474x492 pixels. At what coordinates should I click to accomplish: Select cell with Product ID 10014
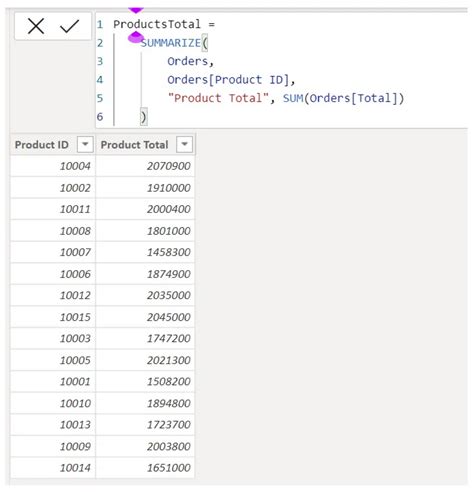53,468
